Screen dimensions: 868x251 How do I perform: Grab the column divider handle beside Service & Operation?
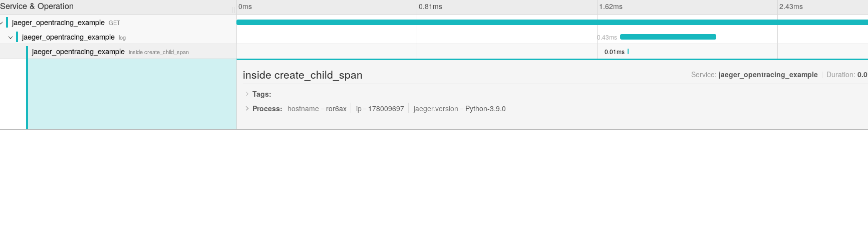tap(233, 10)
